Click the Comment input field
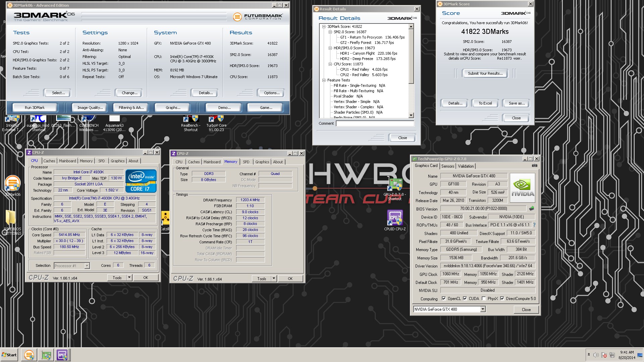644x362 pixels. pyautogui.click(x=375, y=123)
